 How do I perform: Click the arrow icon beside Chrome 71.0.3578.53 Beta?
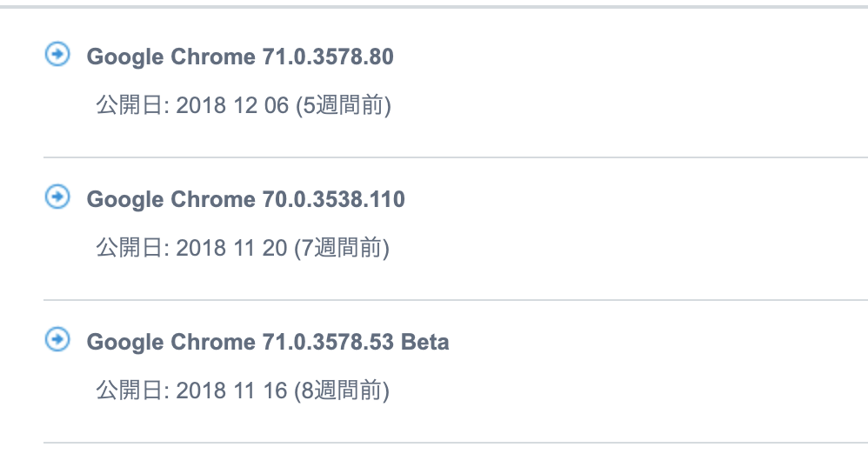click(x=57, y=339)
